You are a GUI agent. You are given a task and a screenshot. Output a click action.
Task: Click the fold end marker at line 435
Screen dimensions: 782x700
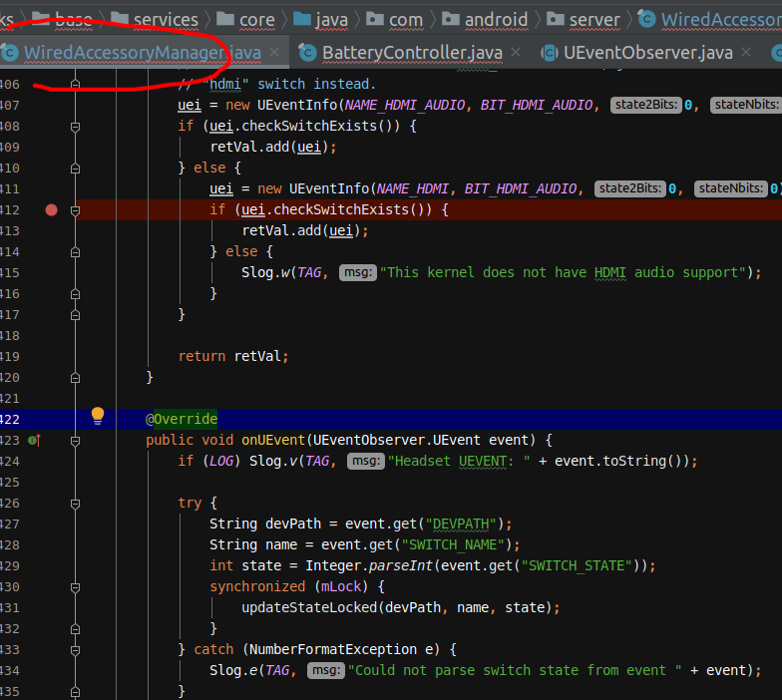76,692
